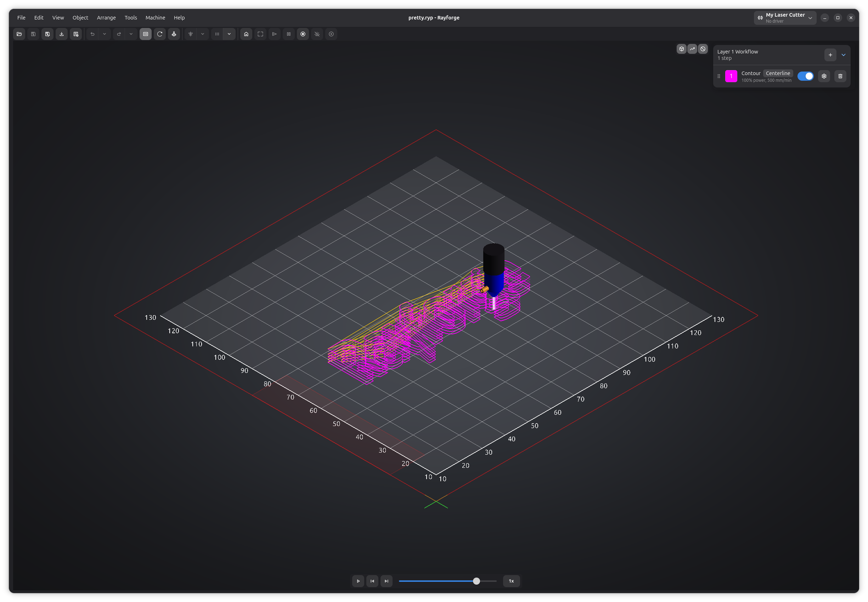The image size is (868, 602).
Task: Toggle travel moves visibility in view controls
Action: tap(692, 49)
